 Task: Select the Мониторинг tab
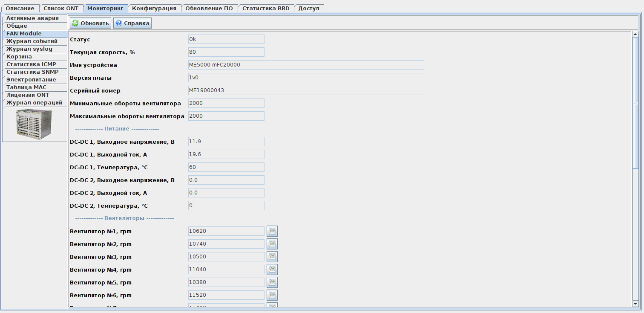[105, 9]
